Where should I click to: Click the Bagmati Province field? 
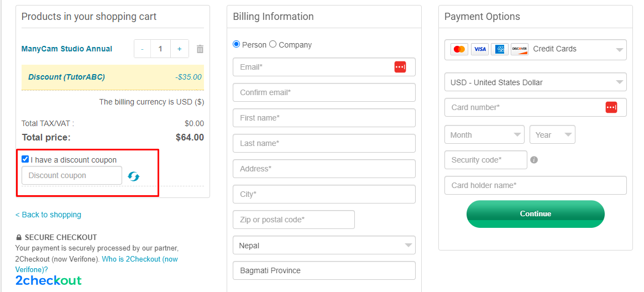point(324,270)
